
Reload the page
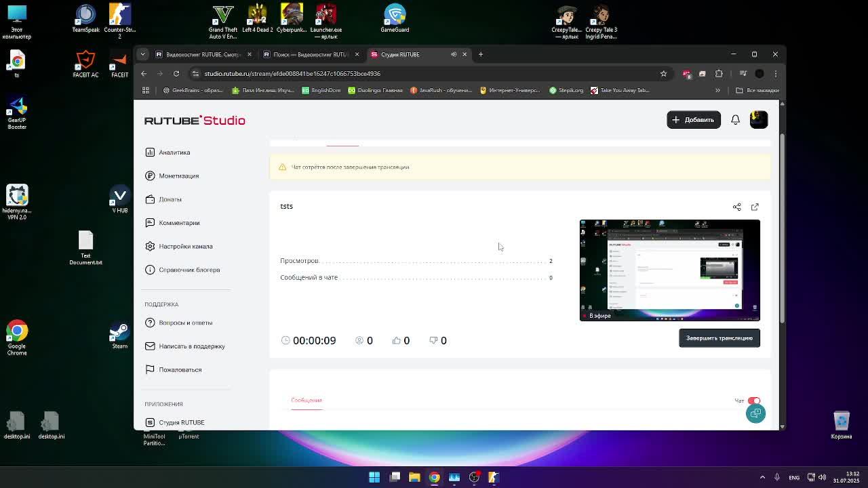click(176, 73)
